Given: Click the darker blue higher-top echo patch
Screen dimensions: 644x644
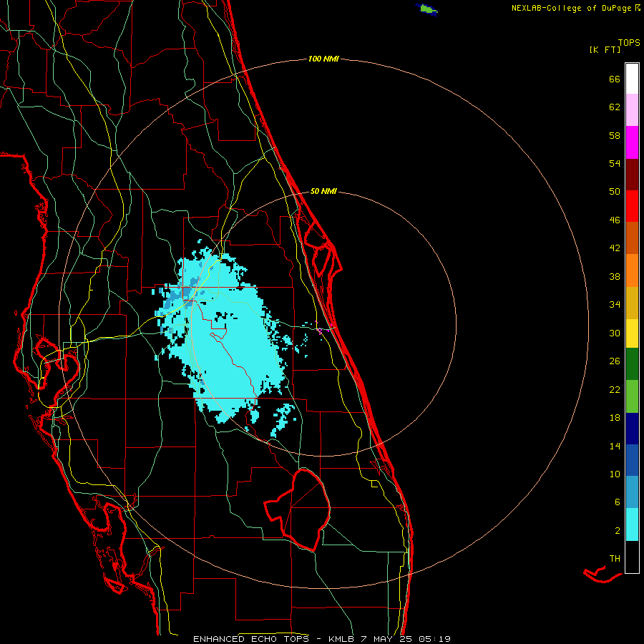Looking at the screenshot, I should click(x=187, y=293).
